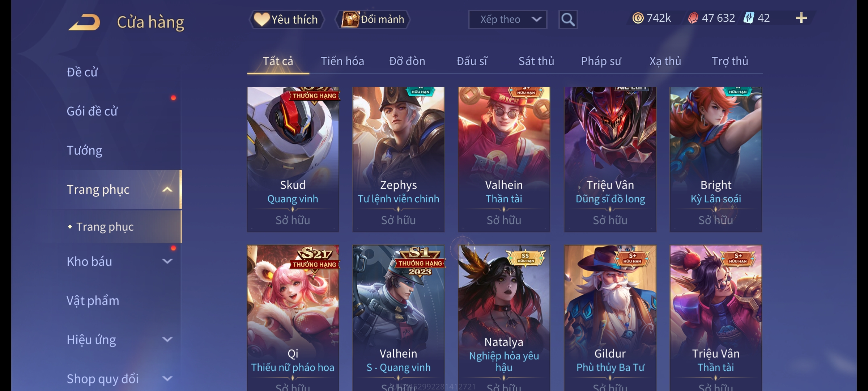This screenshot has width=868, height=391.
Task: Select the Tiến hóa tab
Action: click(x=342, y=61)
